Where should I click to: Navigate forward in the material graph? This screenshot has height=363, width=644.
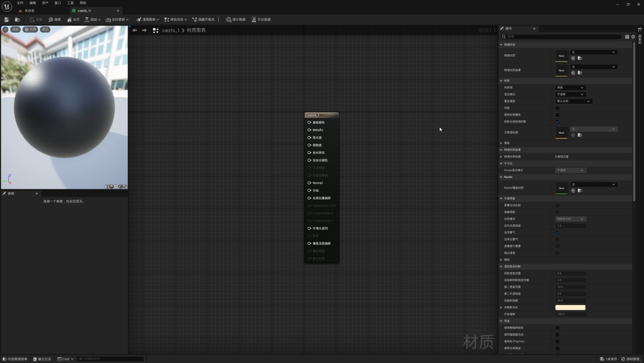coord(144,30)
